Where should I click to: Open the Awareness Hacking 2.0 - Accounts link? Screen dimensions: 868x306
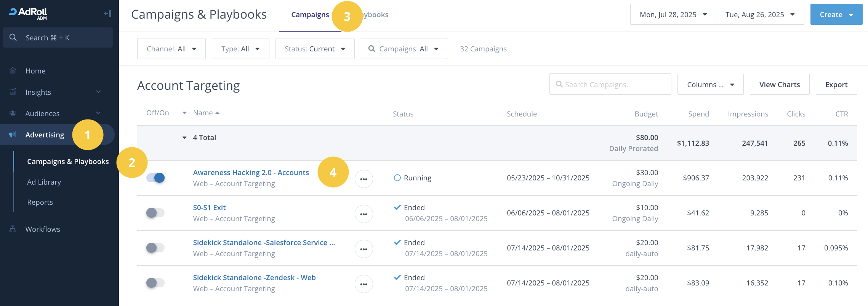click(x=251, y=172)
